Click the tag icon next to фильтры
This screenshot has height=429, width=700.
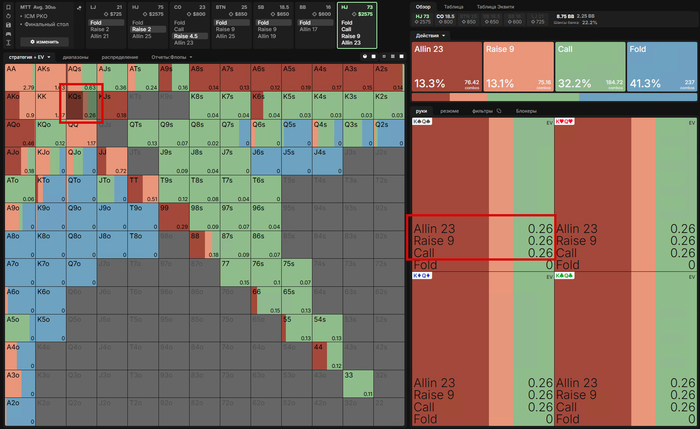499,111
